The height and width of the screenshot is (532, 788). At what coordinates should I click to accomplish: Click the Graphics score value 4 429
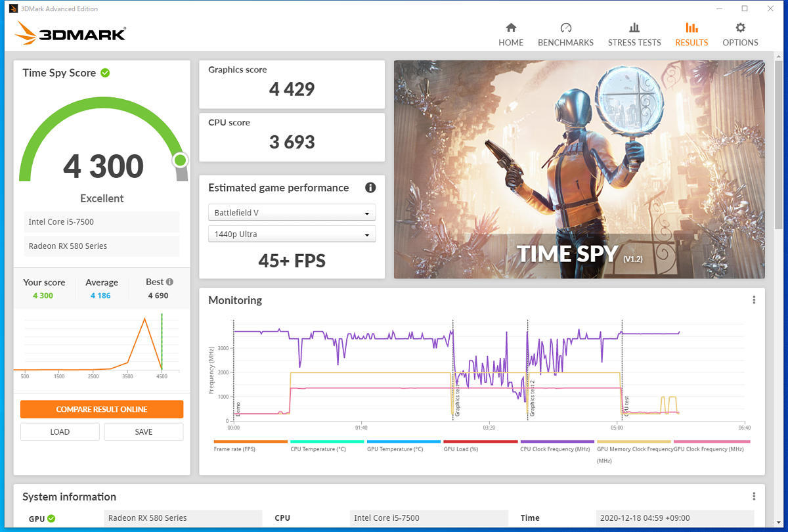tap(292, 89)
